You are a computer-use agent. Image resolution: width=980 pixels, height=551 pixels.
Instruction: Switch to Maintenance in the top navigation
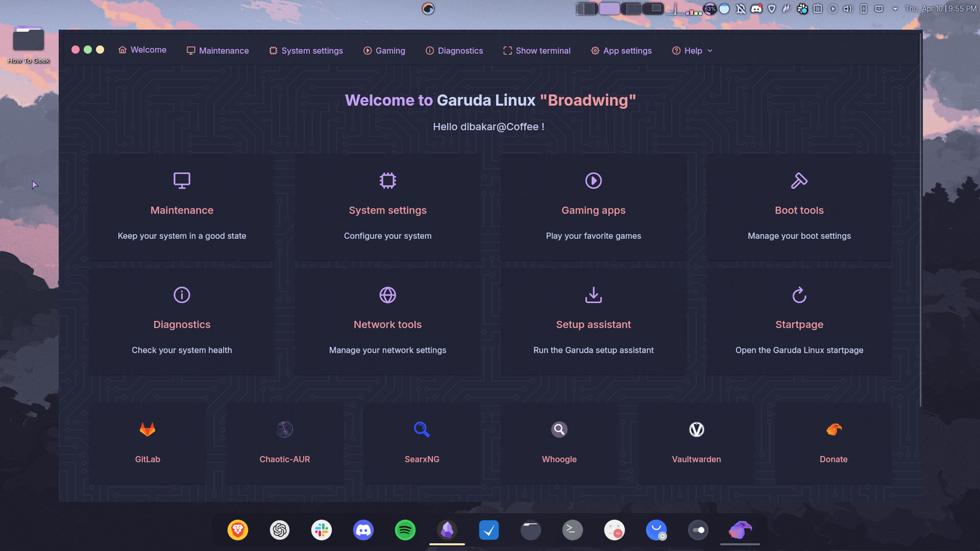pyautogui.click(x=218, y=50)
